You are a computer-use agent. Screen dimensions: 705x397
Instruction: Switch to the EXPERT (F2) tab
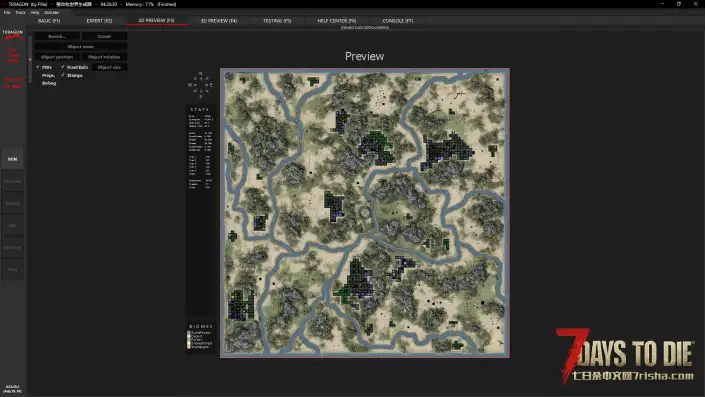99,21
